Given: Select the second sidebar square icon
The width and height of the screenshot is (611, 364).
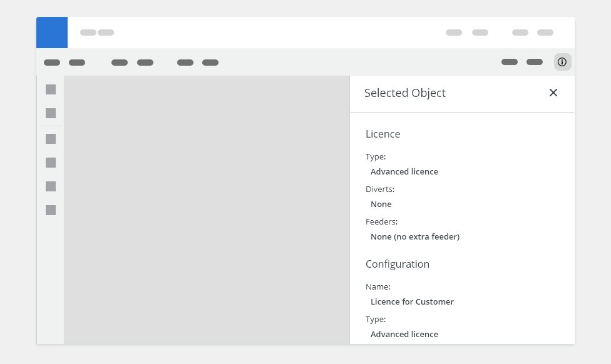Looking at the screenshot, I should pyautogui.click(x=51, y=113).
